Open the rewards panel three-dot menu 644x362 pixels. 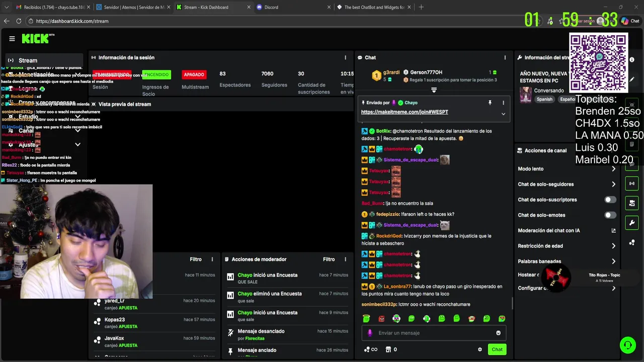[212, 259]
